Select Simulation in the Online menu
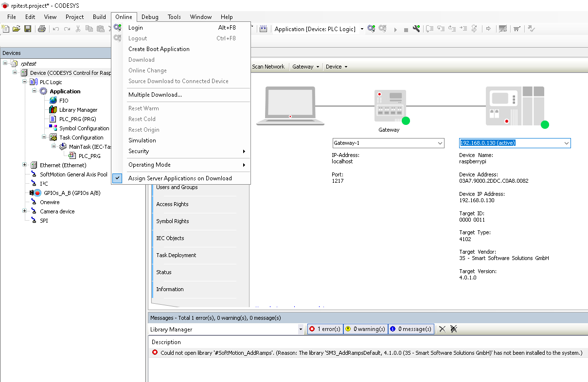Screen dimensions: 588x382 click(x=180, y=140)
